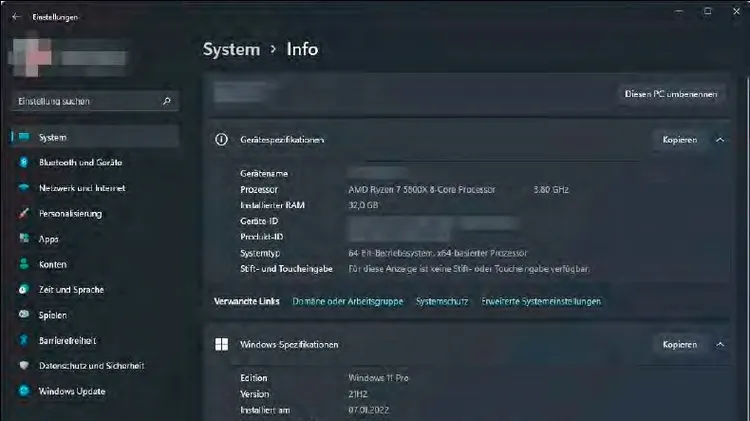
Task: Click the Zeit und Sprache globe icon
Action: (24, 289)
